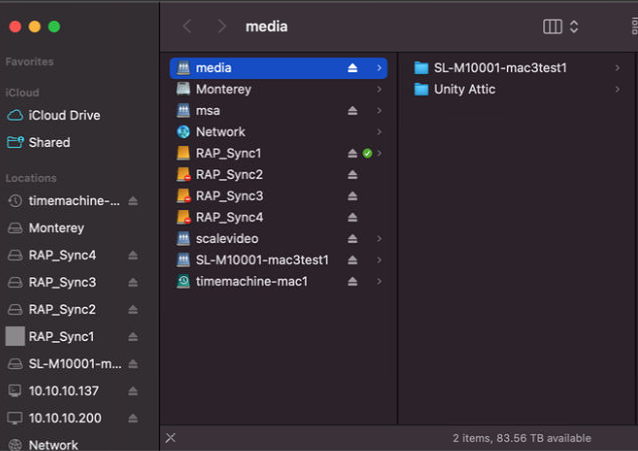Eject SL-M10001-mac3test1 in the column list
Screen dimensions: 638x451
coord(352,260)
